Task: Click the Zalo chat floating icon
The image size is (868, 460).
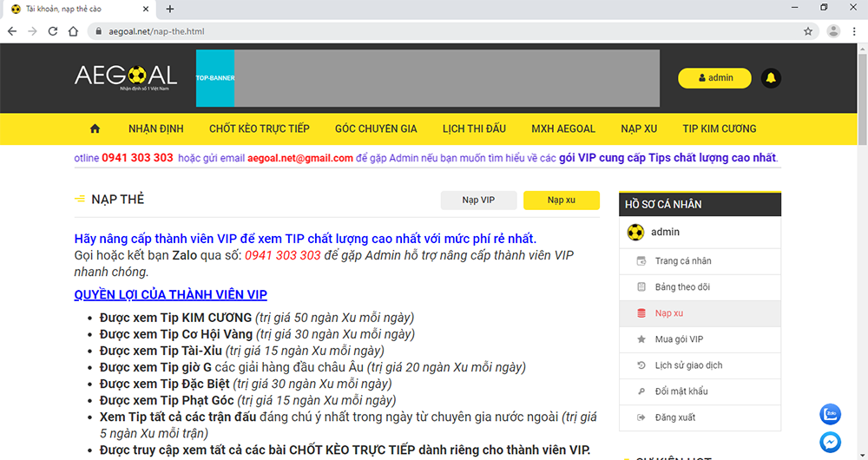Action: 830,414
